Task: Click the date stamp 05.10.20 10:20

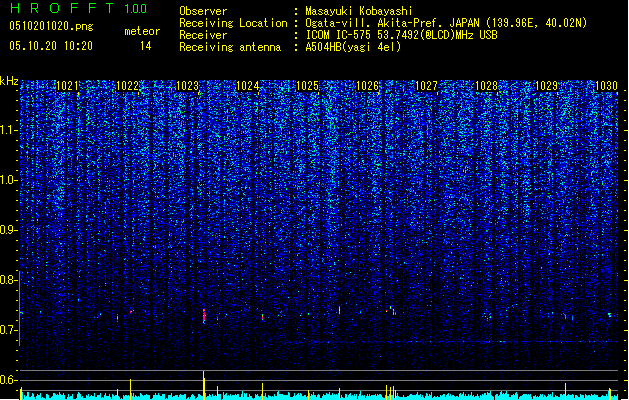Action: click(51, 46)
